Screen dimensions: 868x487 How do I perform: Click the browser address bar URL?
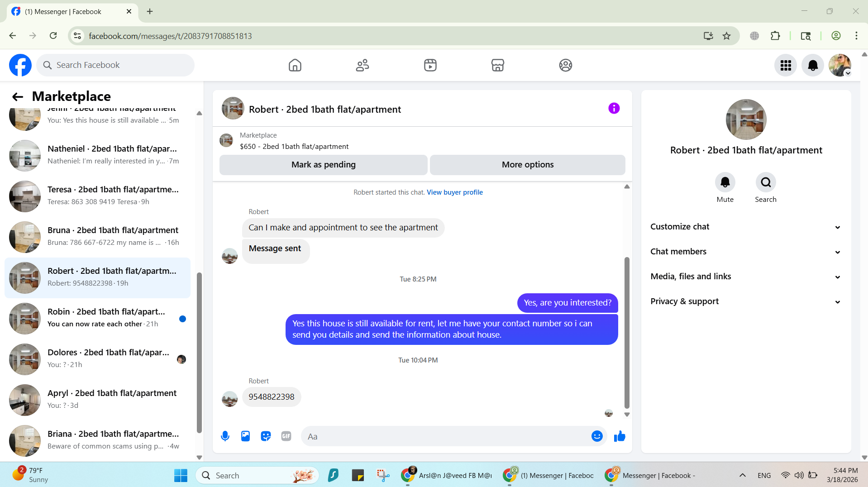(x=170, y=36)
